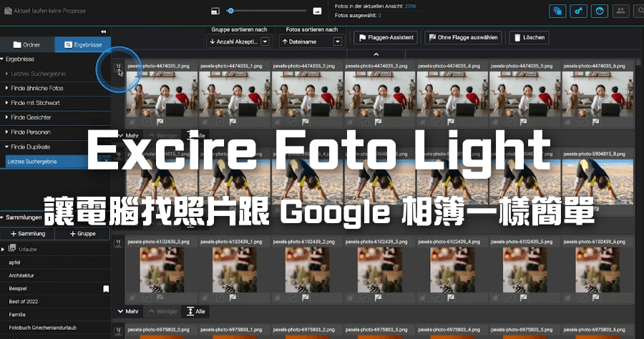
Task: Toggle star rating on pexels-photo-6102439_6.png
Action: pyautogui.click(x=568, y=298)
